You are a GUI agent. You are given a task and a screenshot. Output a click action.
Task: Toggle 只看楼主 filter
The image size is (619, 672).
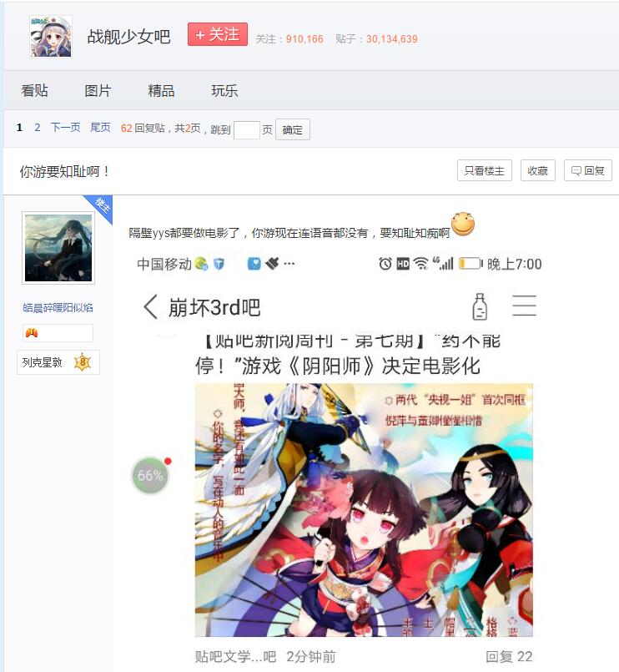click(485, 170)
